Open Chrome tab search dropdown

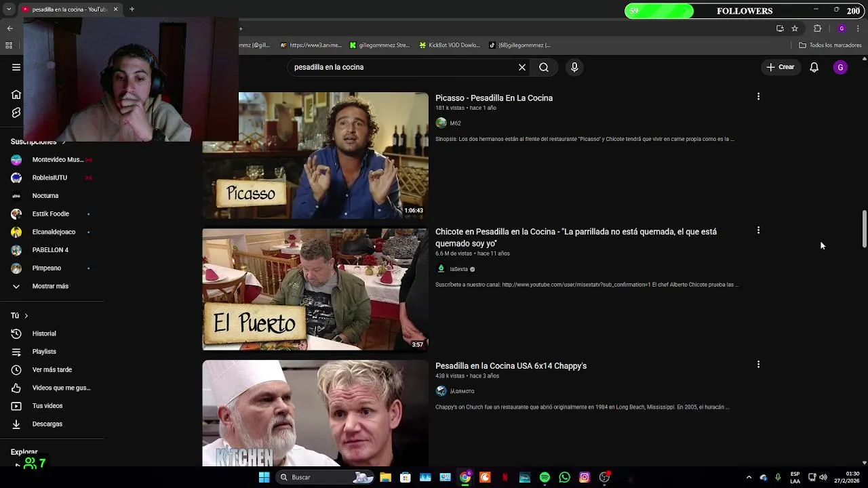pos(9,9)
